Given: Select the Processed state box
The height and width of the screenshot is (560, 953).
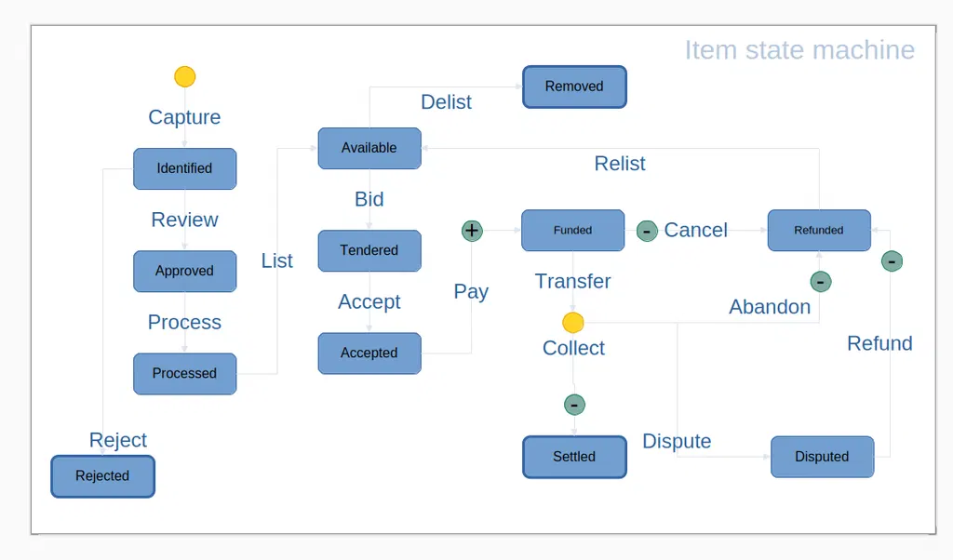Looking at the screenshot, I should (x=185, y=374).
